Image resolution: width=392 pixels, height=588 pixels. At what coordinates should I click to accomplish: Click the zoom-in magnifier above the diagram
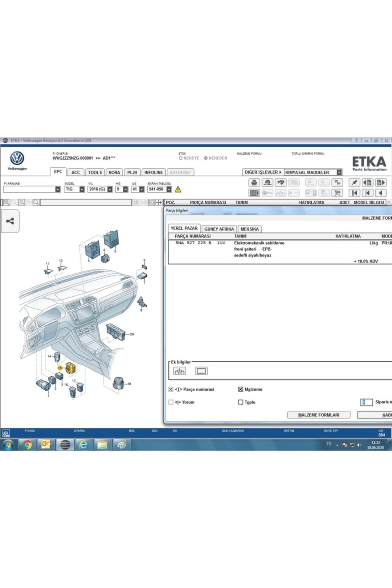coord(7,203)
